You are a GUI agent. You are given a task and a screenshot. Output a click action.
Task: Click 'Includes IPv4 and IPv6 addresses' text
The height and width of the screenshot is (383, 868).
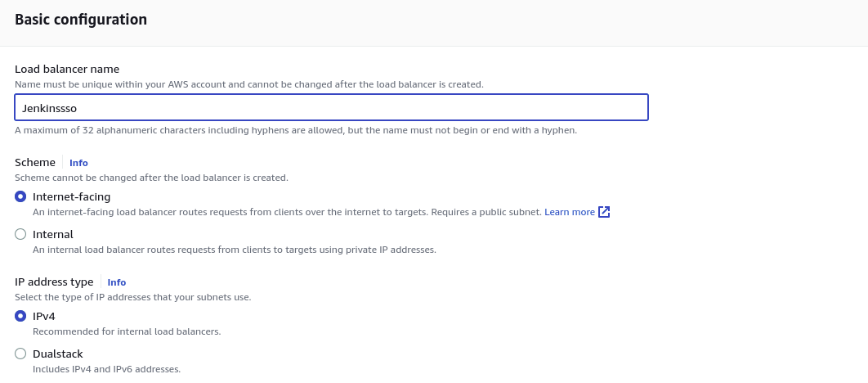106,369
